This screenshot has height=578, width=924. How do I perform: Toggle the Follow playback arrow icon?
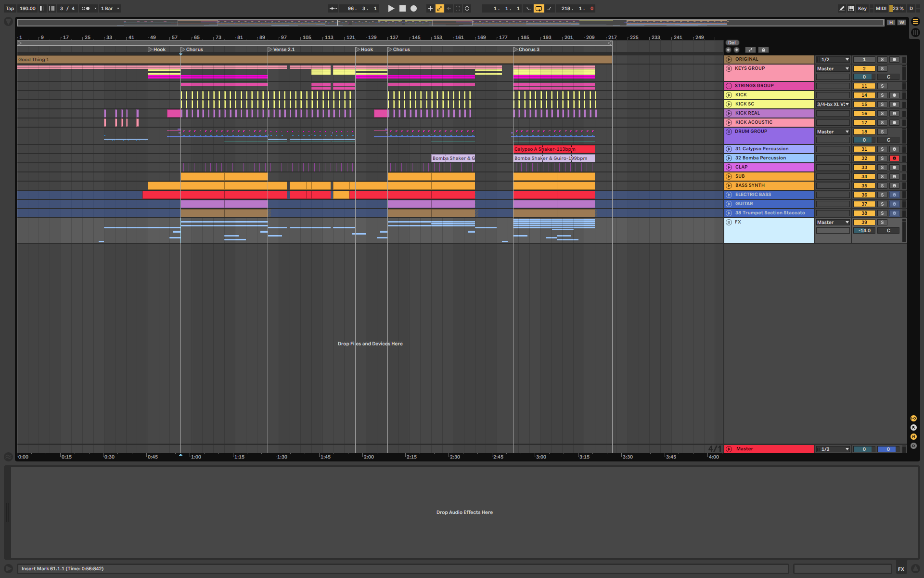(333, 8)
